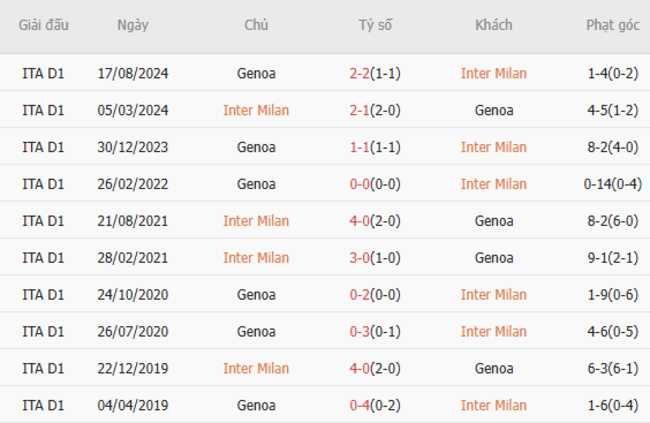Image resolution: width=650 pixels, height=423 pixels.
Task: Click Inter Milan in the 05/03/2024 row
Action: (x=256, y=110)
